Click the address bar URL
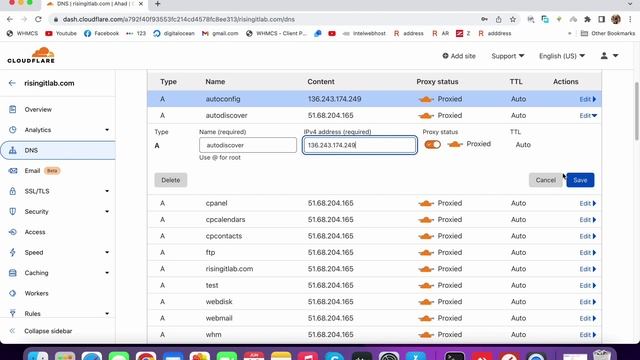Image resolution: width=640 pixels, height=360 pixels. [179, 19]
